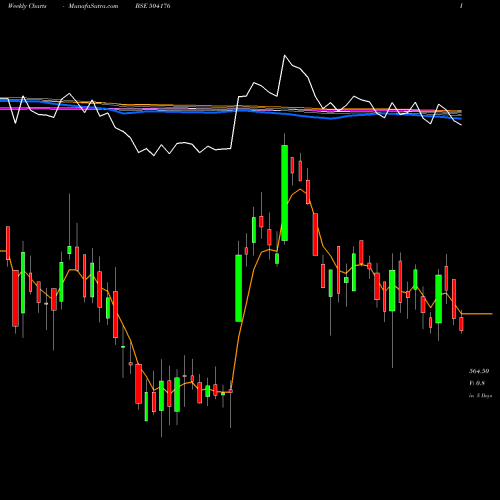Screen dimensions: 500x500
Task: Click the 'Weekly Charts' title text
Action: coord(27,6)
